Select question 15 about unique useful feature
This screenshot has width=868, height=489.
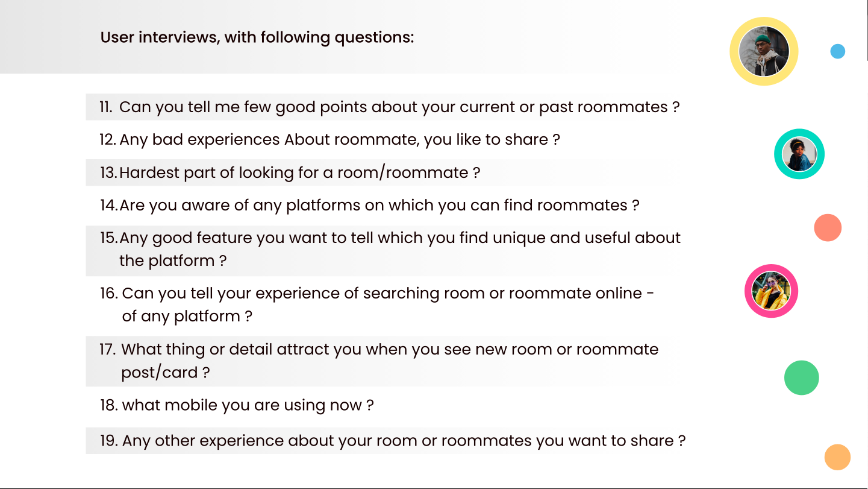coord(390,250)
